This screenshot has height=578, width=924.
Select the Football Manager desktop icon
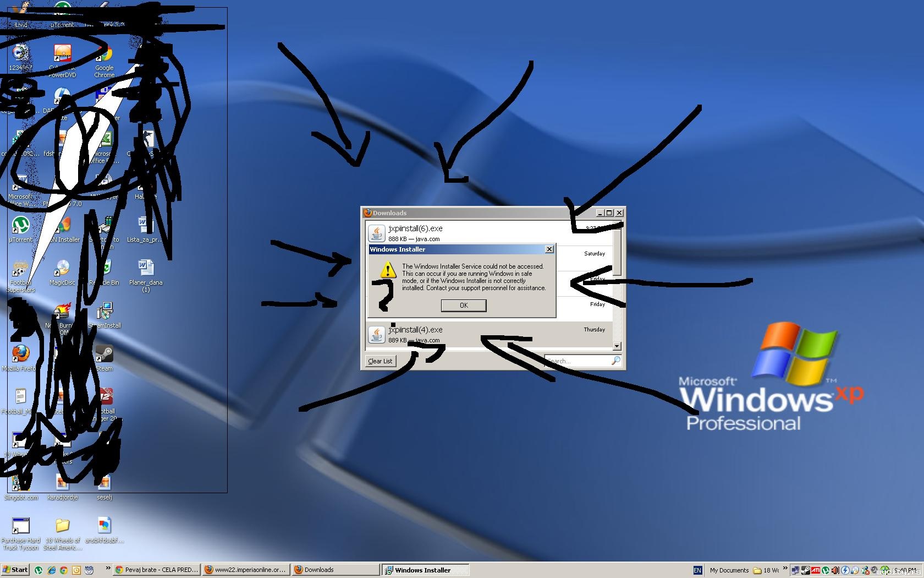[x=106, y=405]
